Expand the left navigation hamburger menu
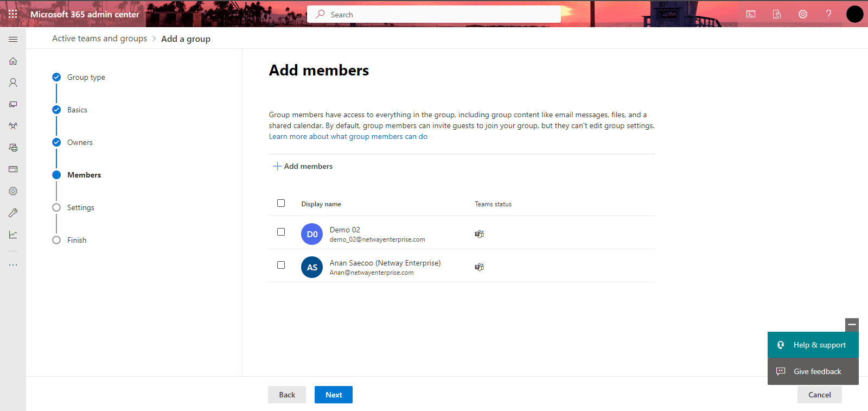The height and width of the screenshot is (411, 868). click(x=13, y=39)
